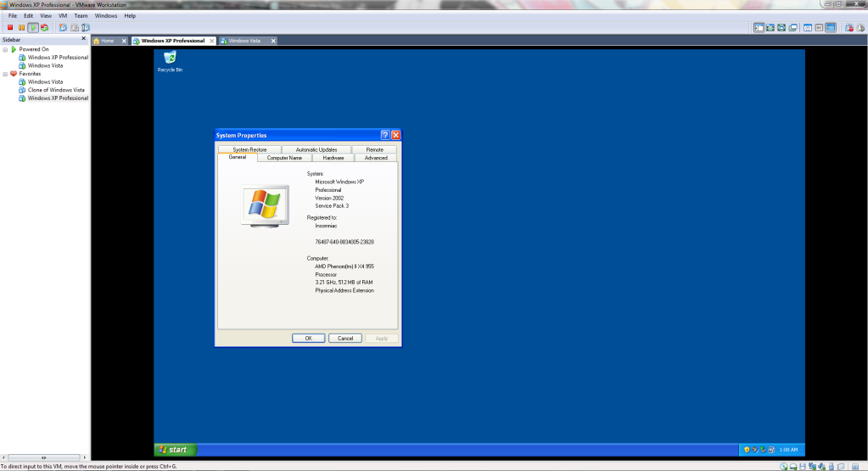
Task: Click OK in System Properties
Action: pyautogui.click(x=308, y=338)
